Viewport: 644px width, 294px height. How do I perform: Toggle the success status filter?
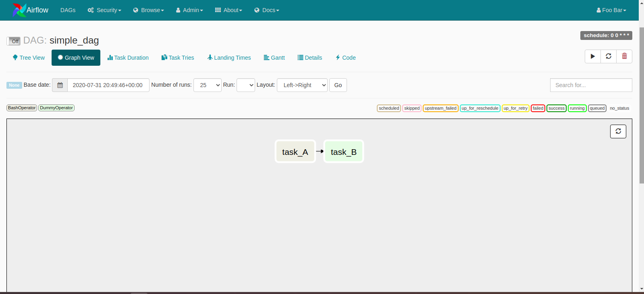(x=556, y=108)
